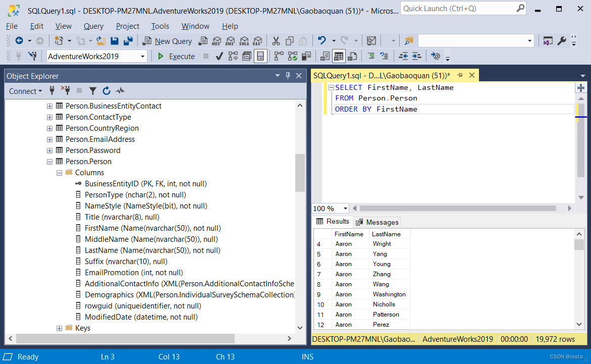Change the zoom level from 100%

330,208
